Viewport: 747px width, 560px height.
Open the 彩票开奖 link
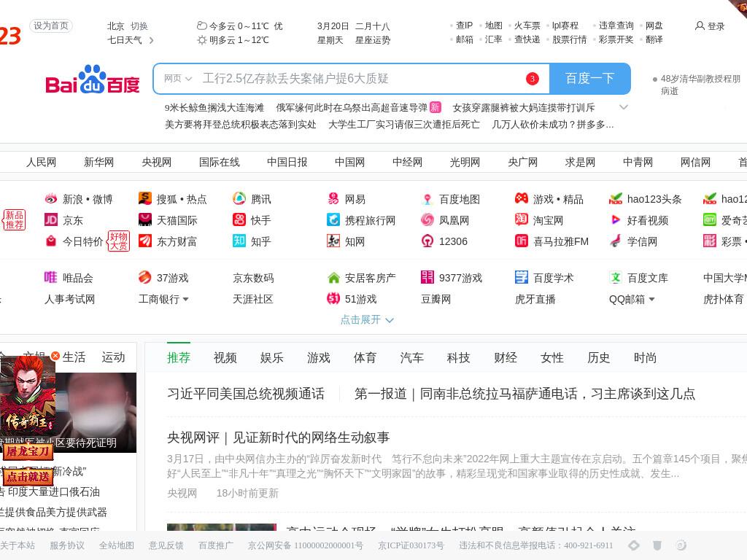(616, 39)
